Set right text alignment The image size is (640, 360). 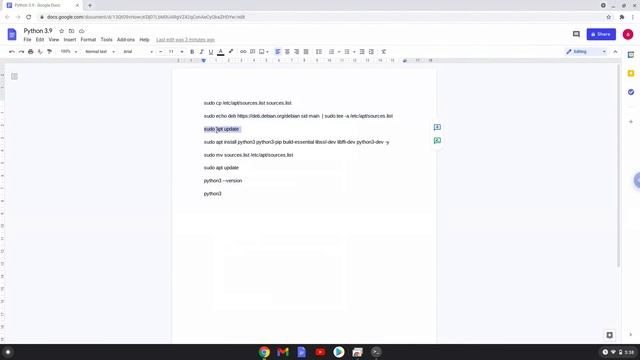(x=296, y=52)
